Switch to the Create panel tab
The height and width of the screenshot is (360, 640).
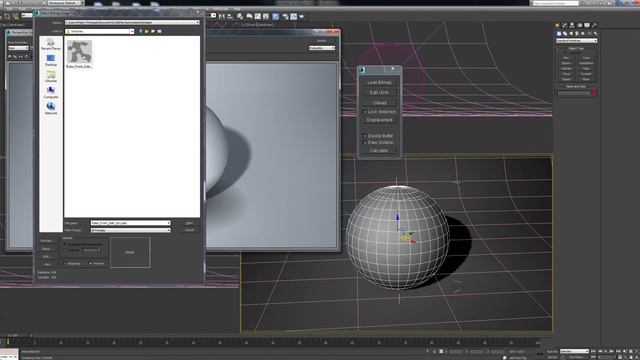pyautogui.click(x=558, y=25)
